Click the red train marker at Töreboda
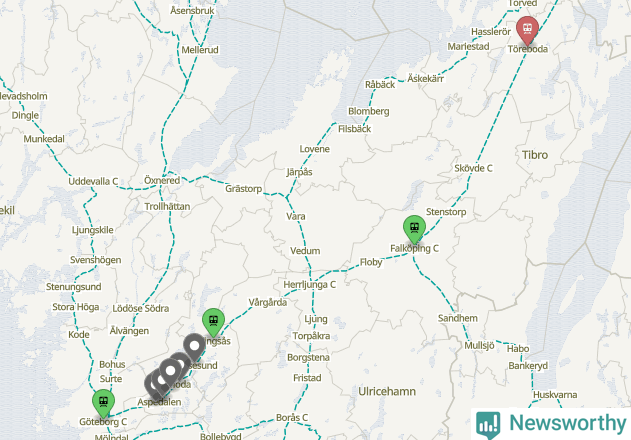The image size is (631, 440). 527,30
